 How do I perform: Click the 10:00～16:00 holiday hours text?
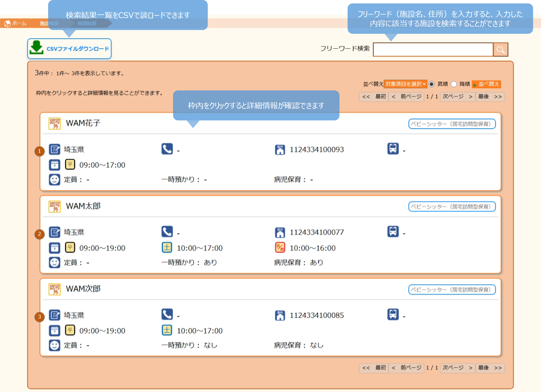[x=312, y=248]
